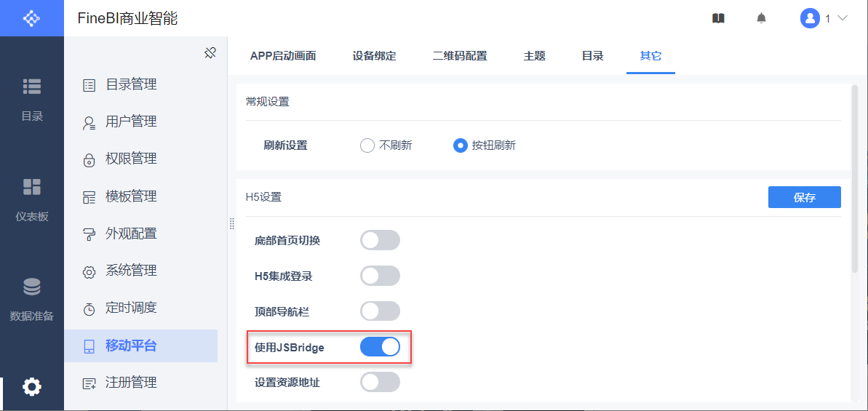Screen dimensions: 868x411
Task: Click the pin icon to unpin the side menu
Action: point(210,53)
